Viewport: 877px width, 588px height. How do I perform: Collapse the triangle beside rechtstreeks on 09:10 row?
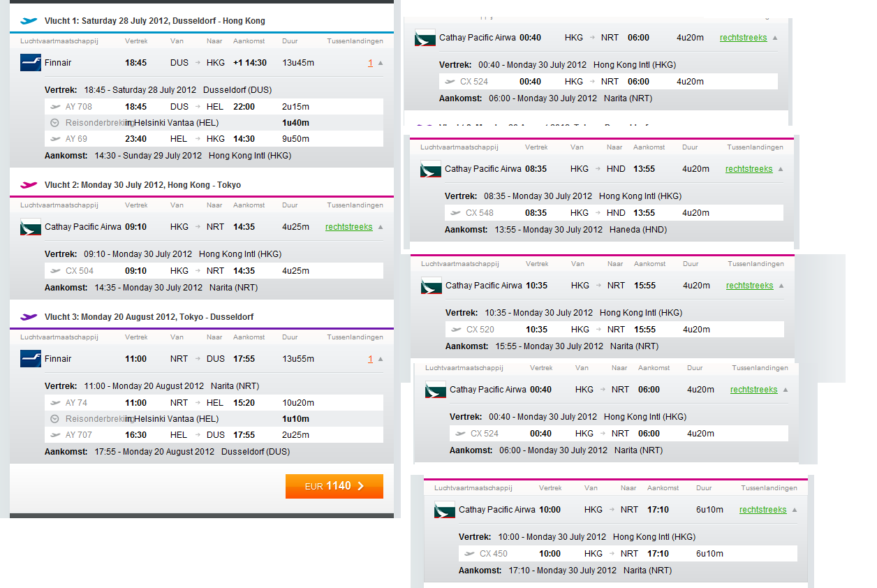tap(381, 227)
